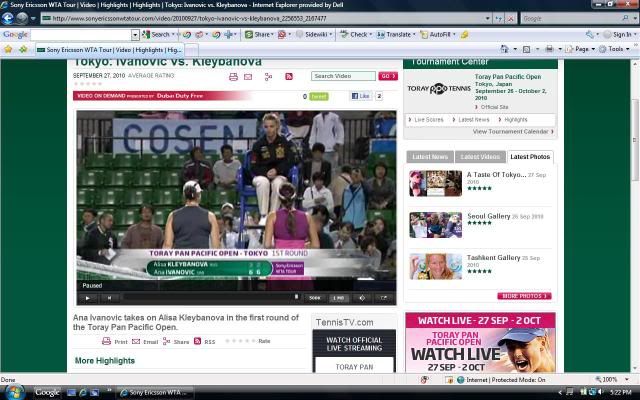
Task: Click the Refresh icon beside the address bar
Action: [498, 18]
